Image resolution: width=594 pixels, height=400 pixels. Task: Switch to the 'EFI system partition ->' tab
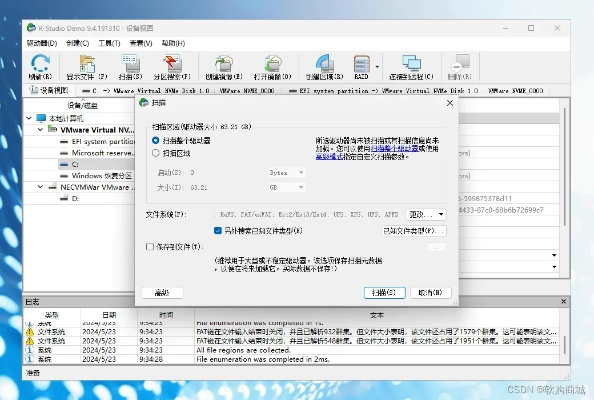point(416,91)
